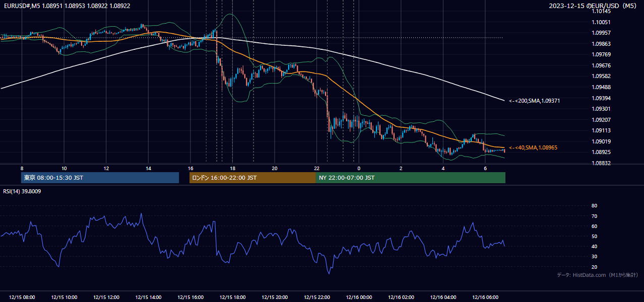
Task: Click the データ: HistData.com source credit
Action: tap(598, 275)
